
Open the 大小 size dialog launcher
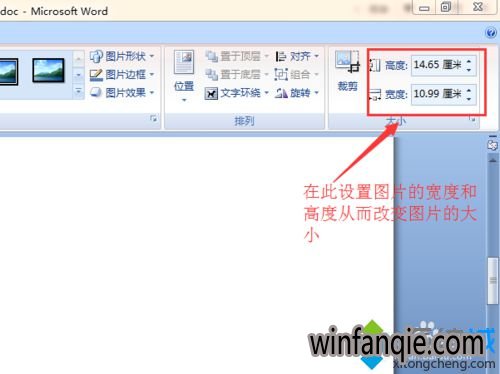pyautogui.click(x=472, y=118)
